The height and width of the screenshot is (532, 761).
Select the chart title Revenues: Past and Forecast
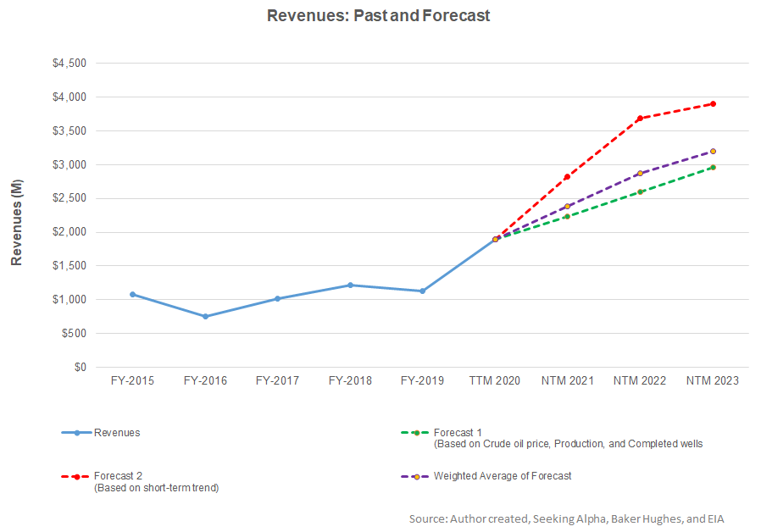pyautogui.click(x=378, y=15)
